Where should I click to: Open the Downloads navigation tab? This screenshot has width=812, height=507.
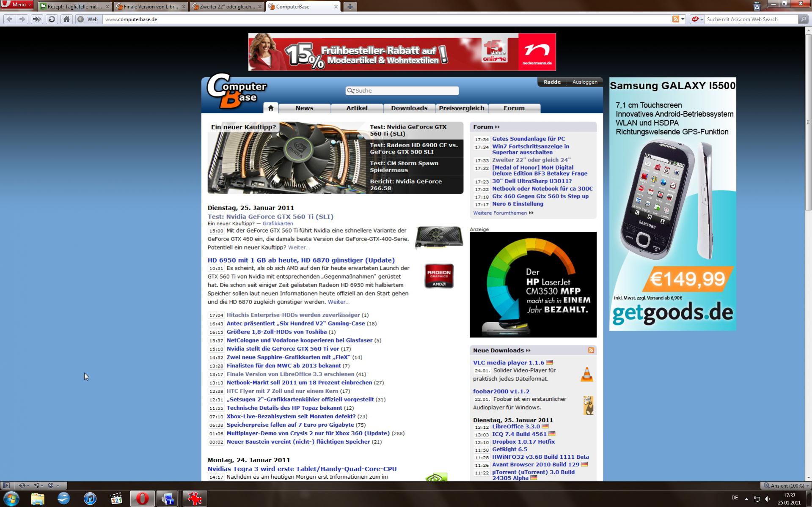coord(409,108)
